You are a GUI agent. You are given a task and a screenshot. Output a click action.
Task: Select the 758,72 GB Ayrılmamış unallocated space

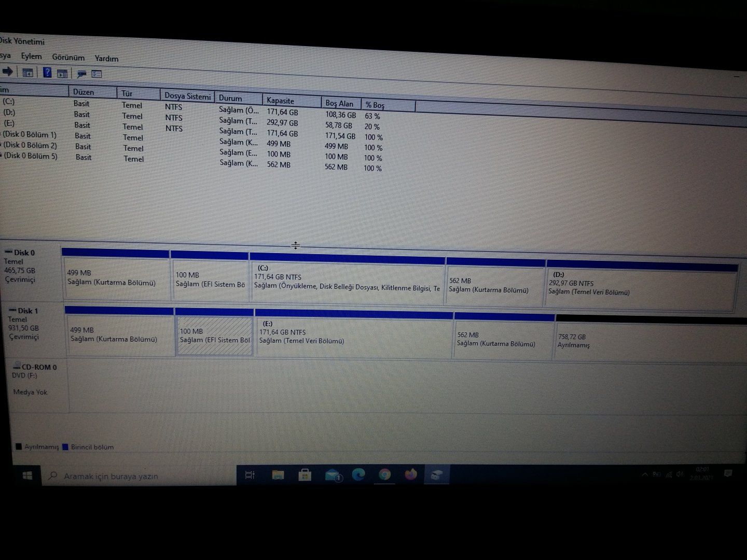(x=651, y=340)
